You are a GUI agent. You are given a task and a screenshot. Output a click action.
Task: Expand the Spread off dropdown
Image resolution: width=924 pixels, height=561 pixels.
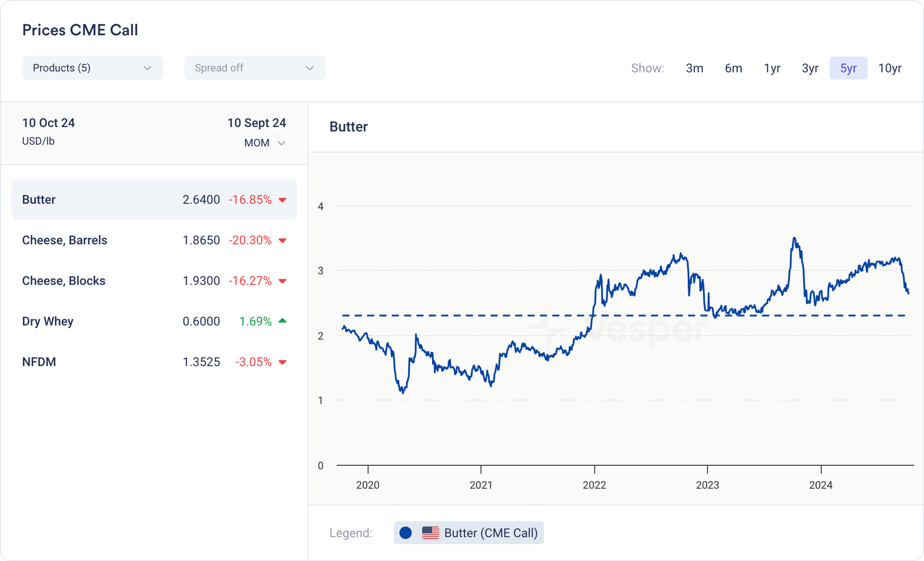[254, 68]
